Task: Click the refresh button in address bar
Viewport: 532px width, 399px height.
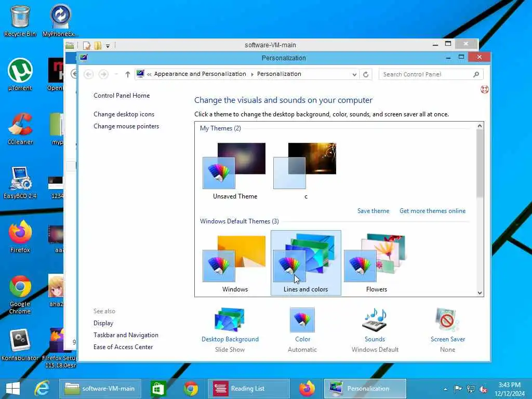Action: (366, 74)
